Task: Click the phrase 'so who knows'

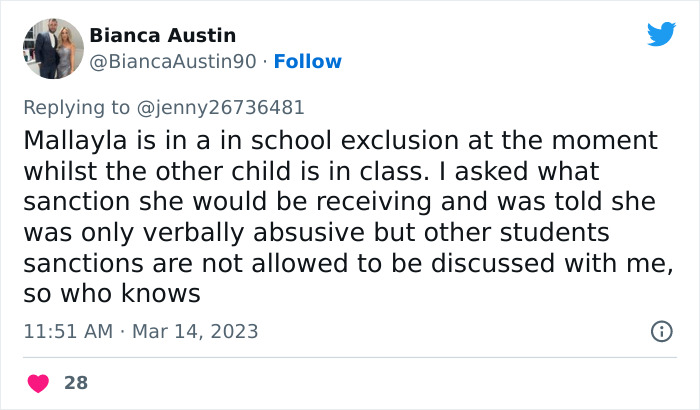Action: 112,294
